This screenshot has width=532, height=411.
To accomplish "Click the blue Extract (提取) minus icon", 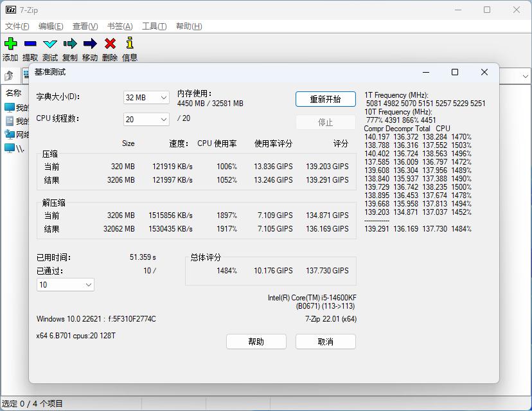I will coord(30,44).
